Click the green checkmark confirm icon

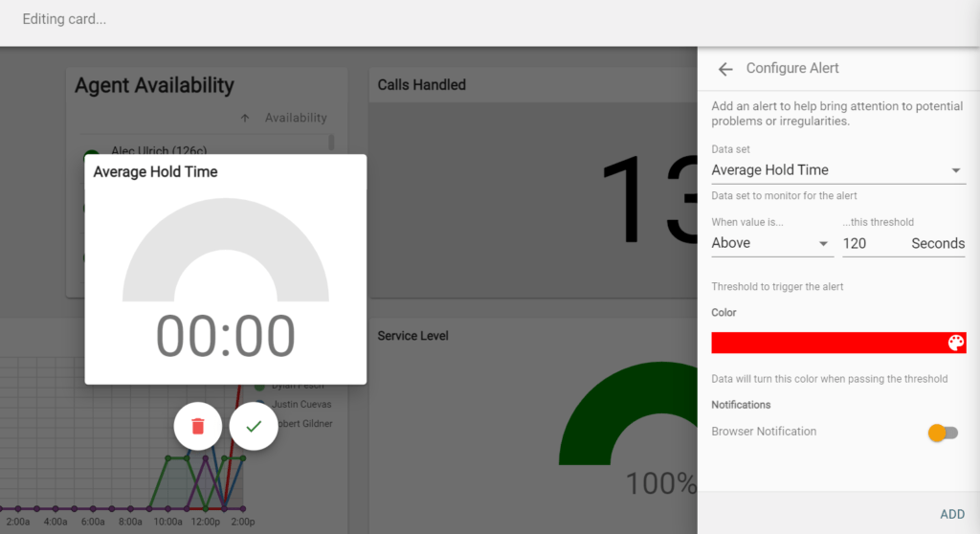(x=254, y=426)
